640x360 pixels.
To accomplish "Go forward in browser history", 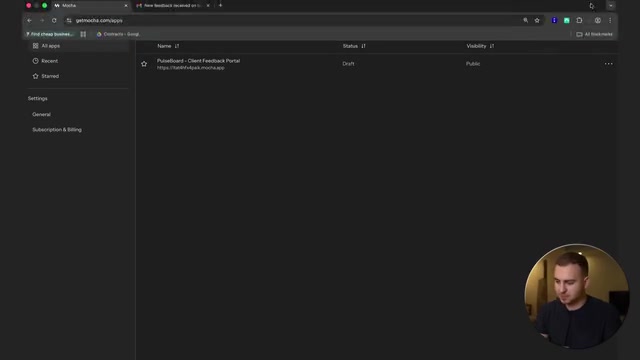I will click(x=42, y=20).
